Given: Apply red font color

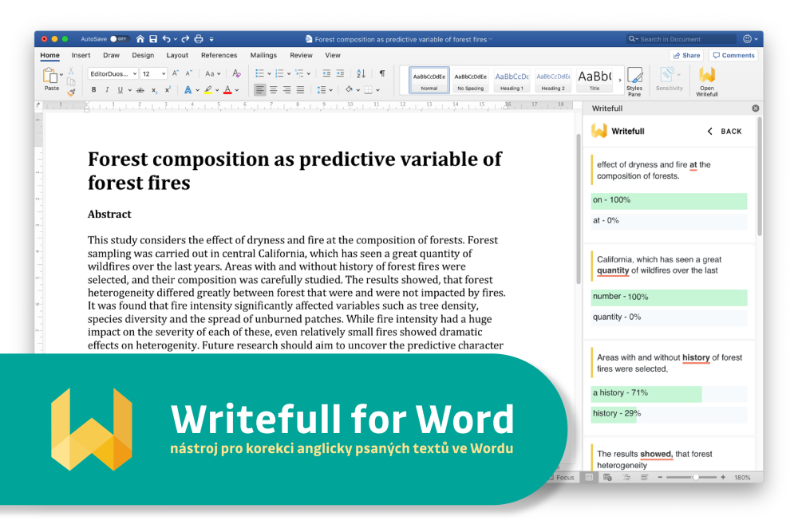Looking at the screenshot, I should (x=227, y=90).
